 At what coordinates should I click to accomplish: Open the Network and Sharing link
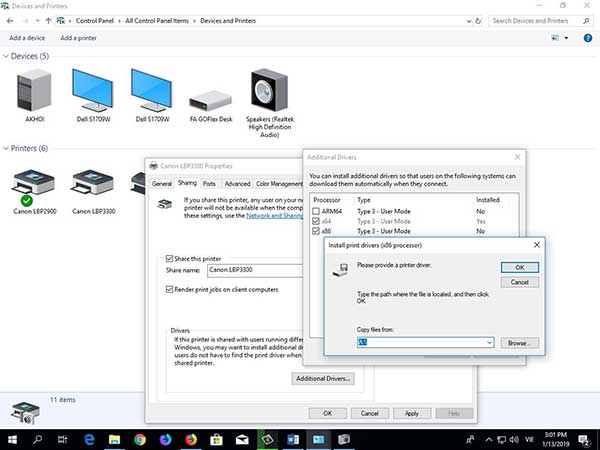(274, 215)
